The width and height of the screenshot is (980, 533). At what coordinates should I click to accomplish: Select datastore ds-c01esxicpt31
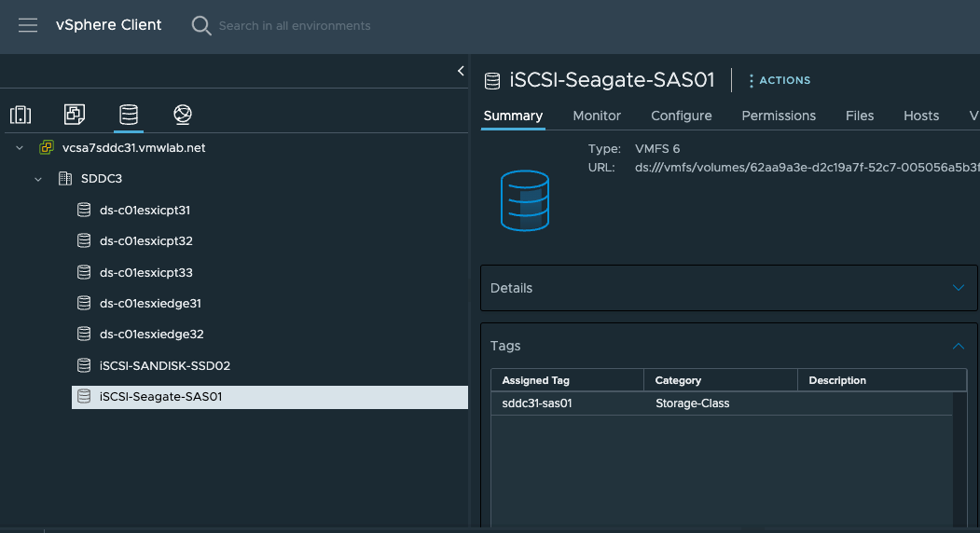click(x=145, y=210)
